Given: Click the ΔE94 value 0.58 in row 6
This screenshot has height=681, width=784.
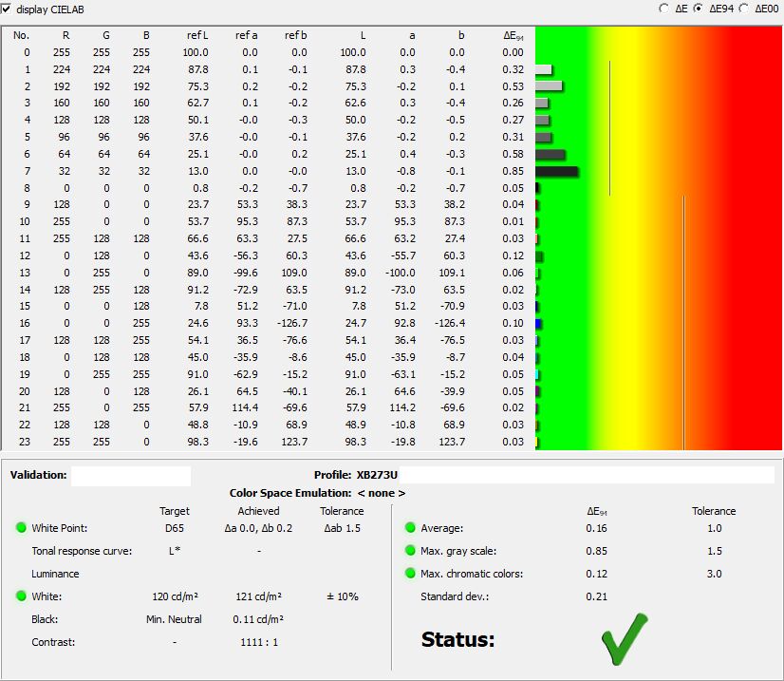Looking at the screenshot, I should click(513, 154).
